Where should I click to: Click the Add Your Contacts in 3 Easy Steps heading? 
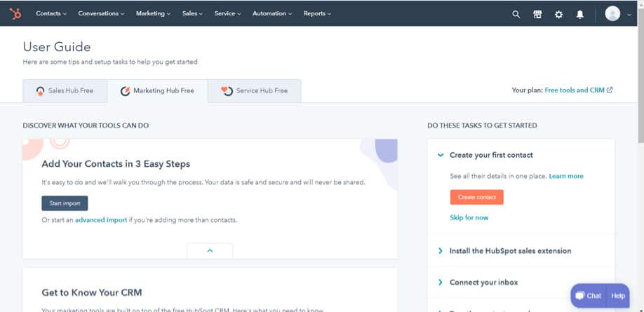pyautogui.click(x=116, y=164)
